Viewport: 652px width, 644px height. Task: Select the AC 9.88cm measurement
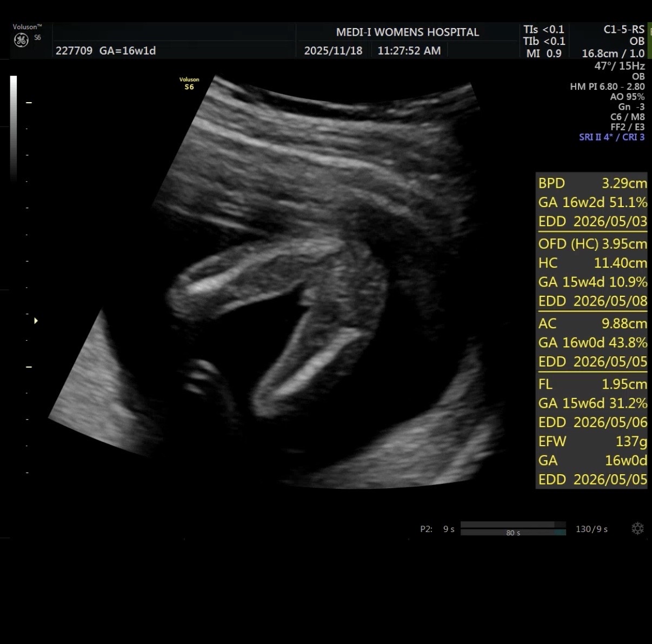coord(592,324)
